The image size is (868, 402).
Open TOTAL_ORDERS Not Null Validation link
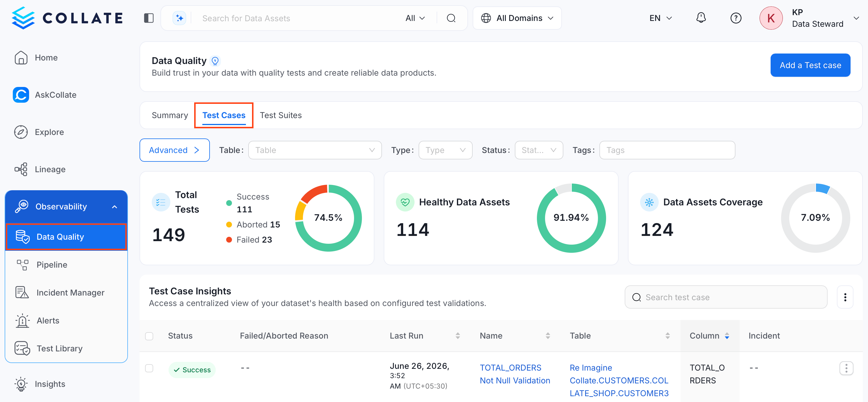point(515,374)
